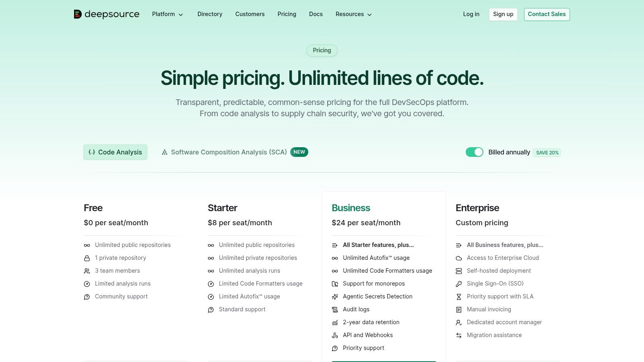Click the Single Sign-On key icon
Screen dimensions: 644x362
click(x=459, y=284)
